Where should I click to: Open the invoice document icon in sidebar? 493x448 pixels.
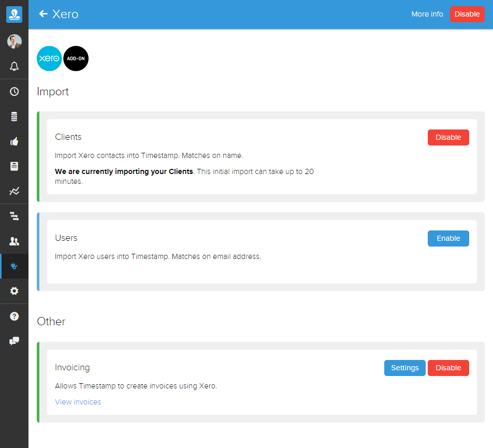14,166
